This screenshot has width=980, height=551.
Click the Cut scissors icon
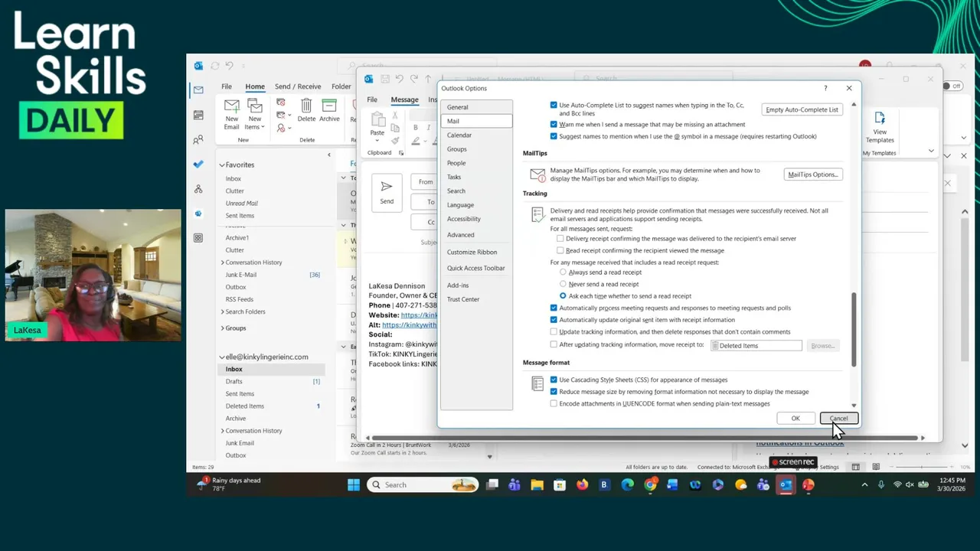[395, 116]
